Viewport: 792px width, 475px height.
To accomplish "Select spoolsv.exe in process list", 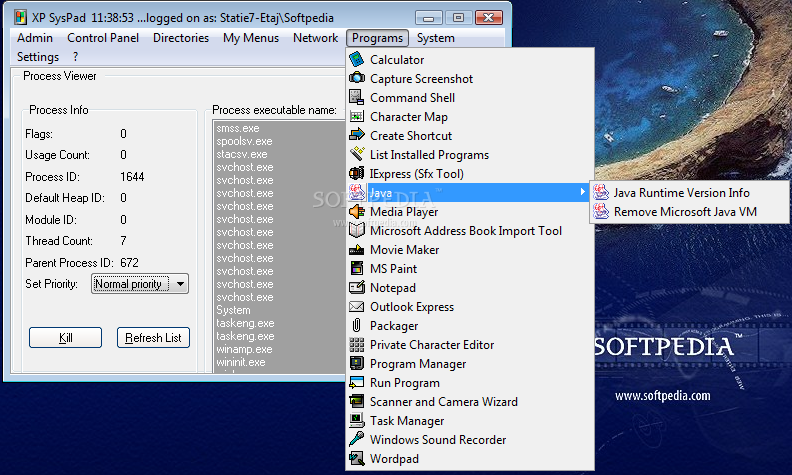I will pos(244,141).
